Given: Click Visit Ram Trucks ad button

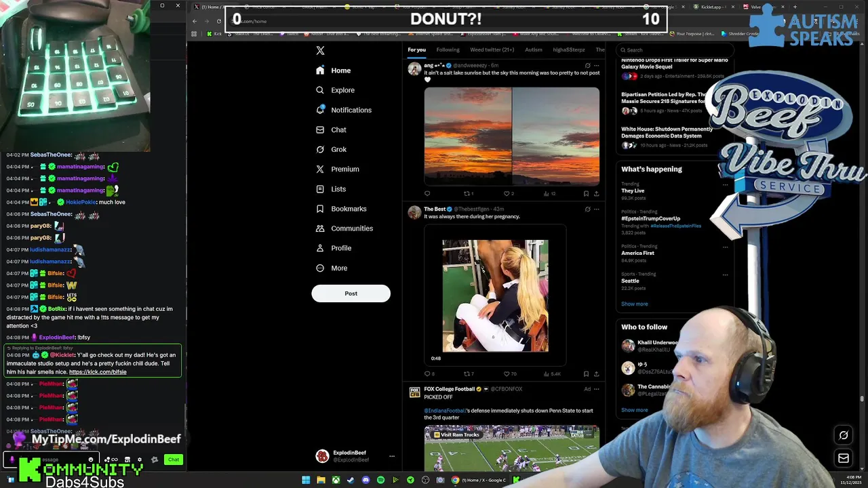Looking at the screenshot, I should [456, 434].
